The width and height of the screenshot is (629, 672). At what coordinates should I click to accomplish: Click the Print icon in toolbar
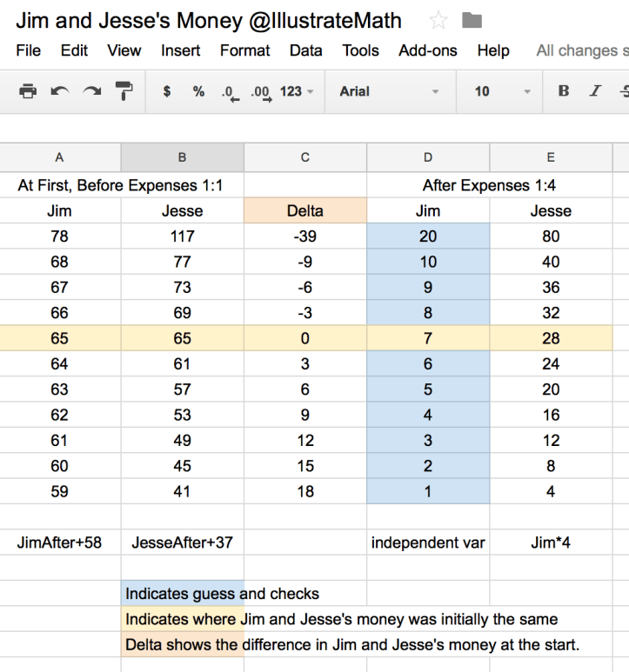28,91
